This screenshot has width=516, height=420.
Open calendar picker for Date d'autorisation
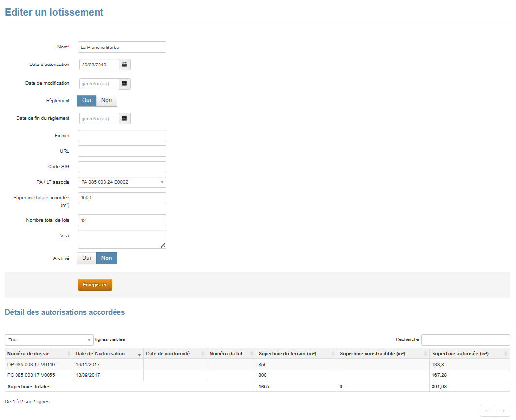click(x=124, y=65)
